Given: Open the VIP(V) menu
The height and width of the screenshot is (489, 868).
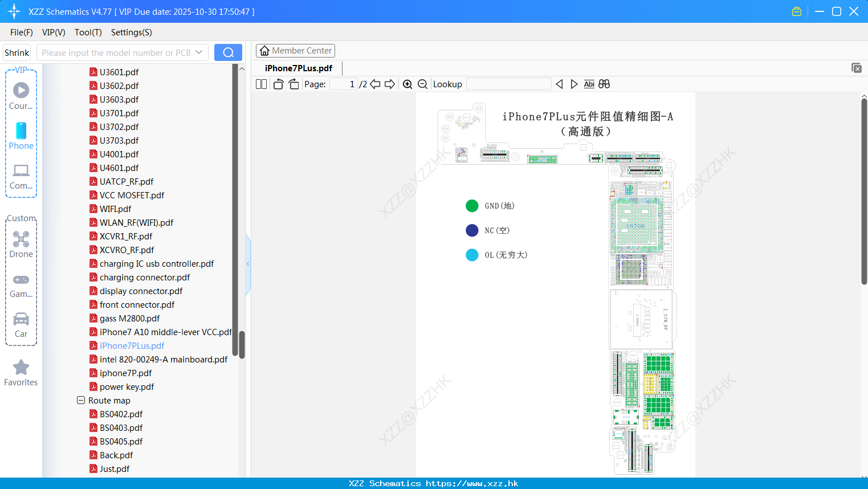Looking at the screenshot, I should (x=54, y=32).
